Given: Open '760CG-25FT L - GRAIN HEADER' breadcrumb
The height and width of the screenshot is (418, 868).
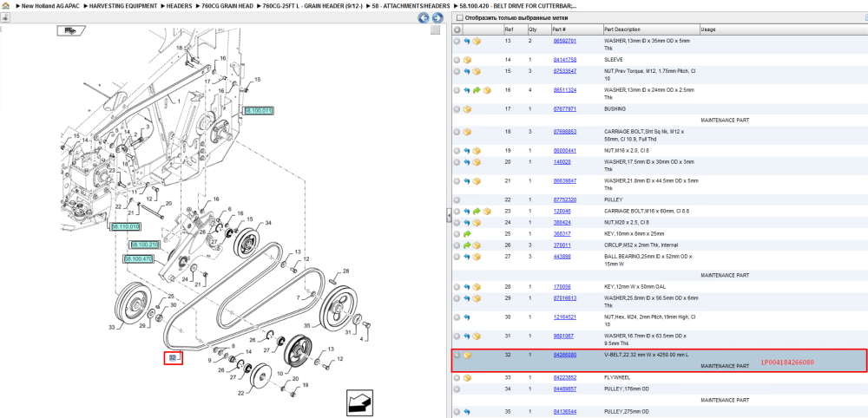Looking at the screenshot, I should click(x=312, y=5).
